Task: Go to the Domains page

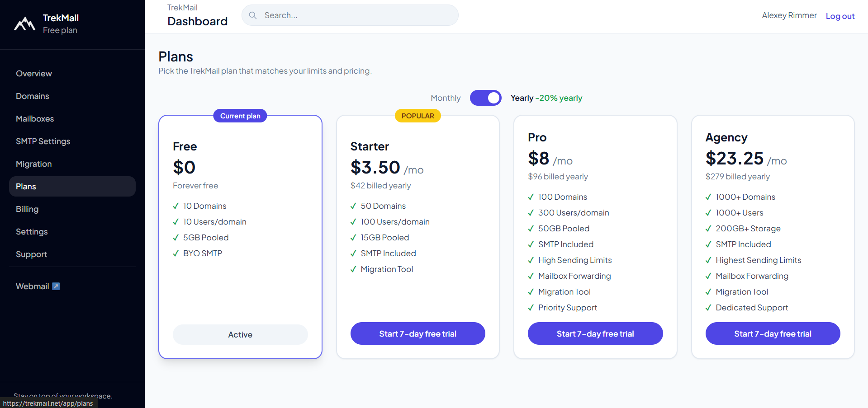Action: click(33, 96)
